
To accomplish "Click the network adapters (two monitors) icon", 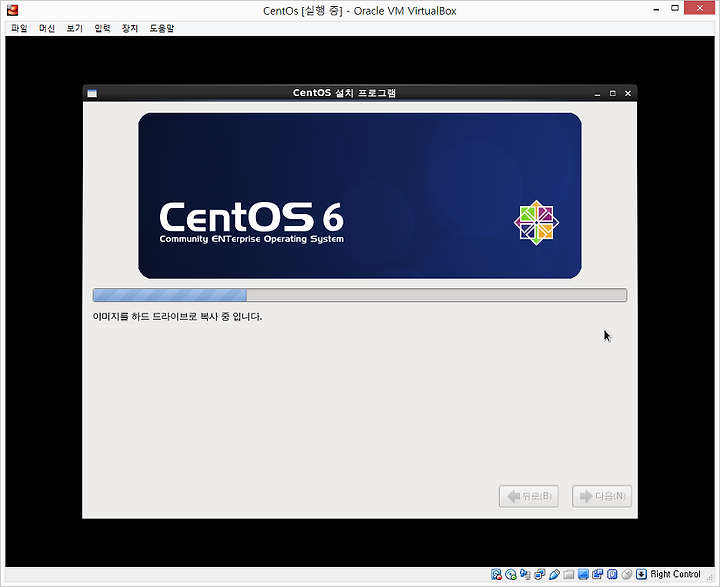I will [x=540, y=574].
